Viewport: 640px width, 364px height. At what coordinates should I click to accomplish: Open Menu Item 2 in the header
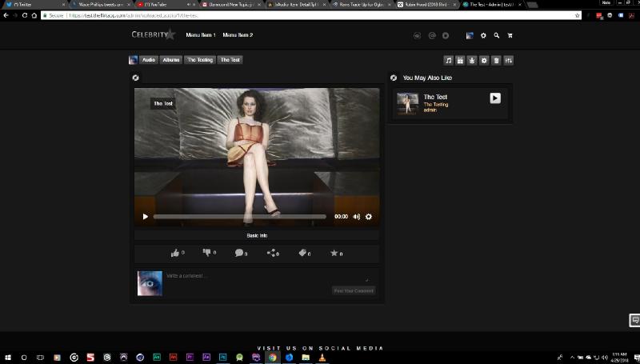pyautogui.click(x=238, y=35)
